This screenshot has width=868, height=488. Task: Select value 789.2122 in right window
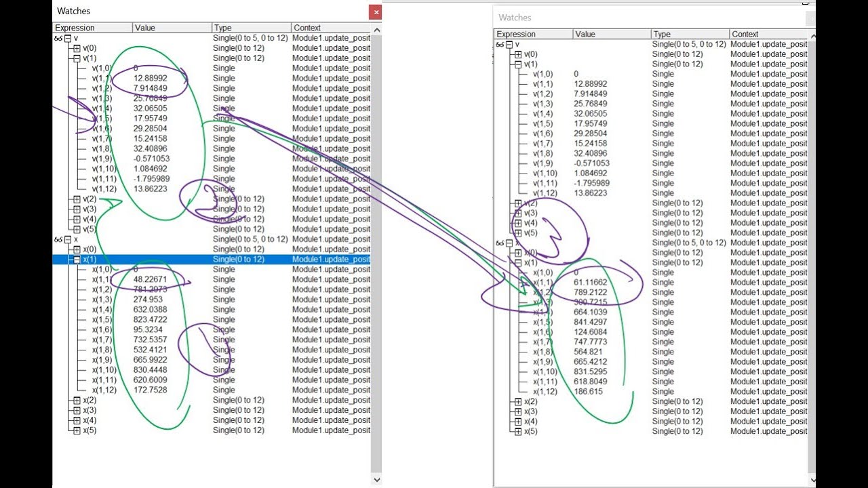tap(591, 293)
